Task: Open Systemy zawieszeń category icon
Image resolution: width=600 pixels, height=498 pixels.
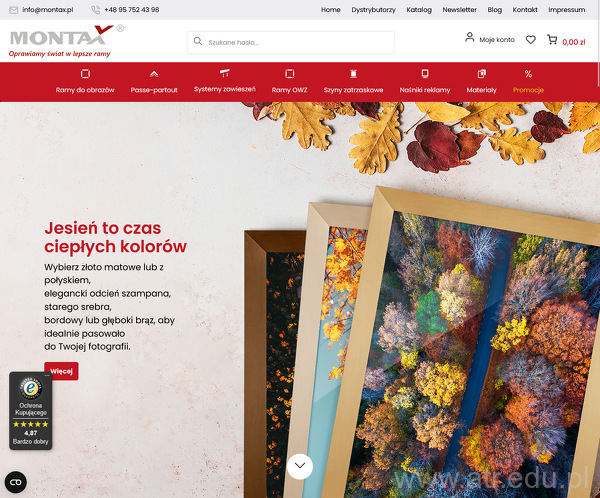Action: point(225,73)
